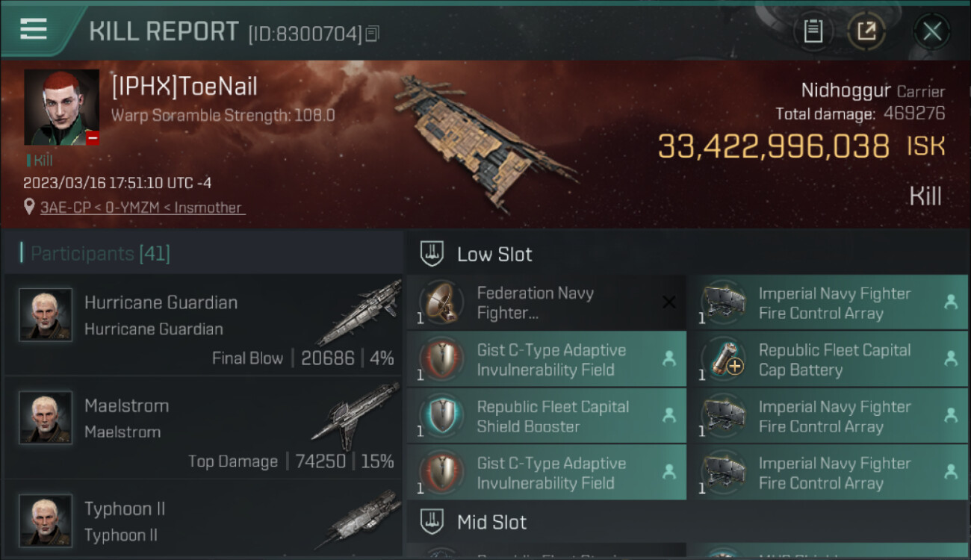Viewport: 971px width, 560px height.
Task: Toggle person icon on Cap Battery row
Action: (951, 359)
